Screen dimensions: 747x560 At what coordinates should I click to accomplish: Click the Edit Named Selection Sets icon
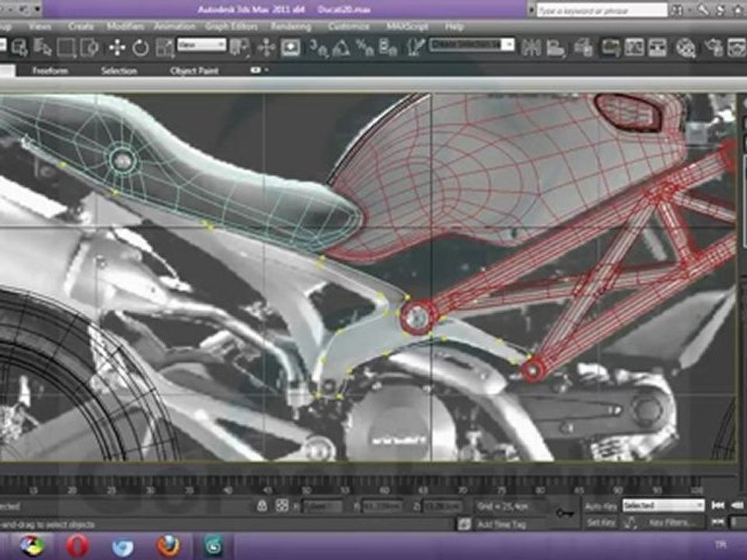(415, 47)
